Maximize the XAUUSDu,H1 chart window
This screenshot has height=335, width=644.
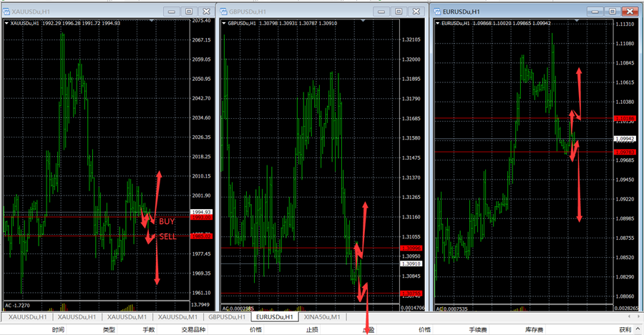[189, 11]
